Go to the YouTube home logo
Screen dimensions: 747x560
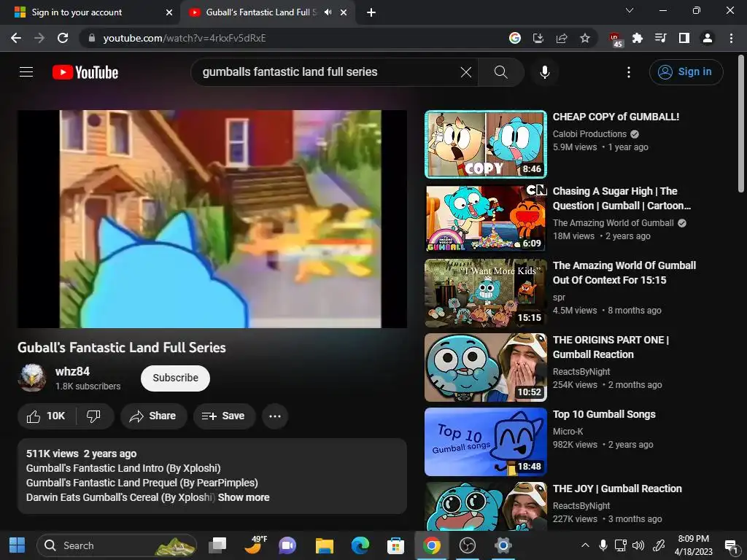click(x=85, y=72)
